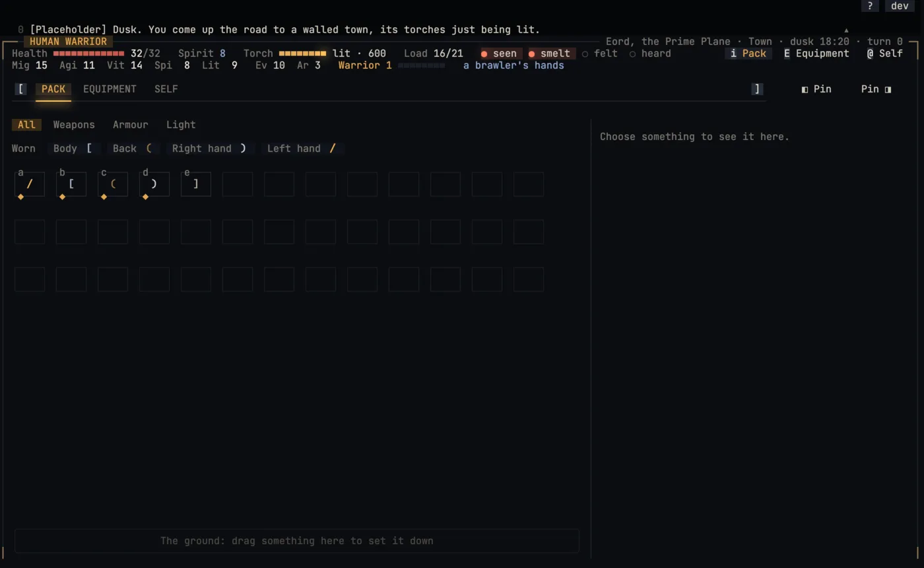Screen dimensions: 924x568
Task: Switch to the SELF tab
Action: click(x=166, y=89)
